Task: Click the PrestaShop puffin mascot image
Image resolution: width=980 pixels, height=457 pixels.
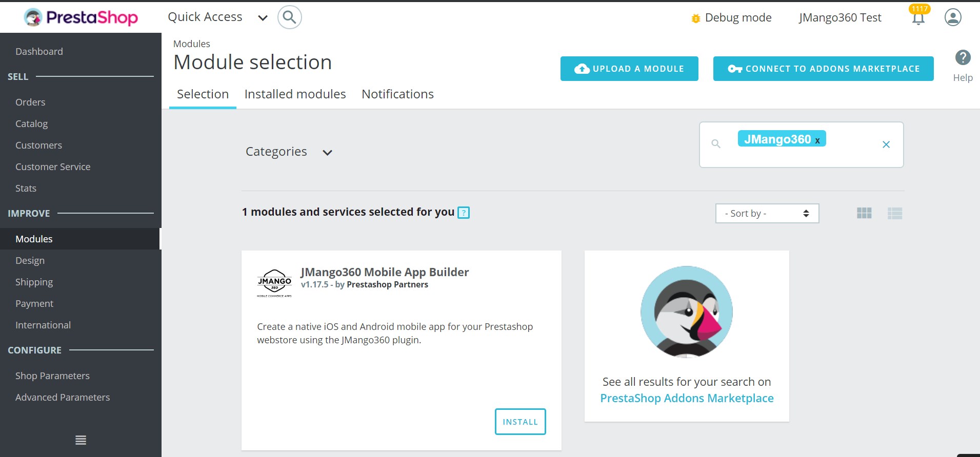Action: (x=687, y=311)
